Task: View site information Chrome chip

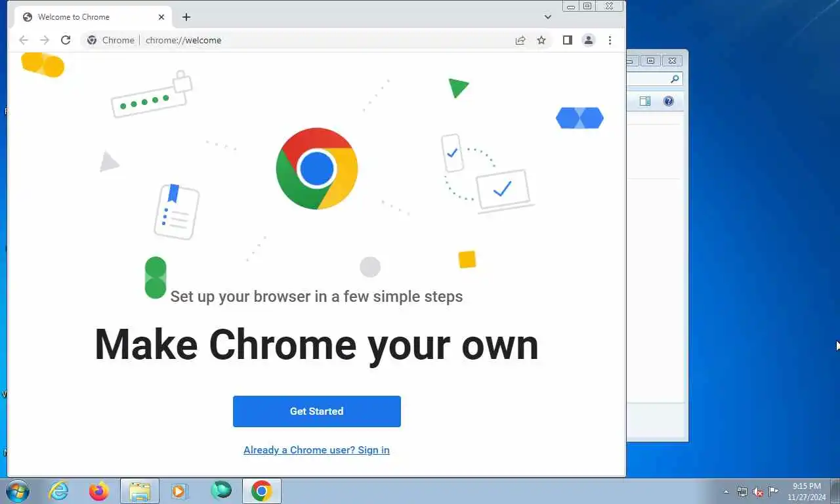Action: coord(111,40)
